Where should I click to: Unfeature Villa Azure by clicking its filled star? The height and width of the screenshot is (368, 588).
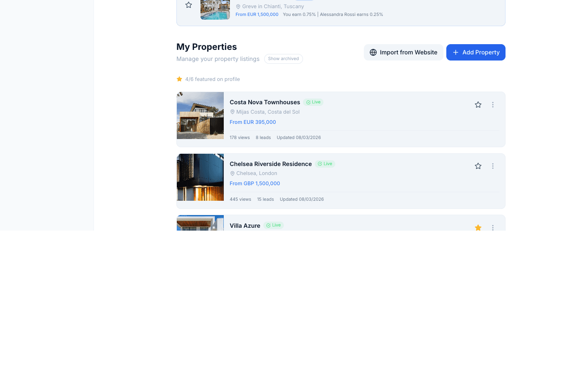(x=478, y=227)
